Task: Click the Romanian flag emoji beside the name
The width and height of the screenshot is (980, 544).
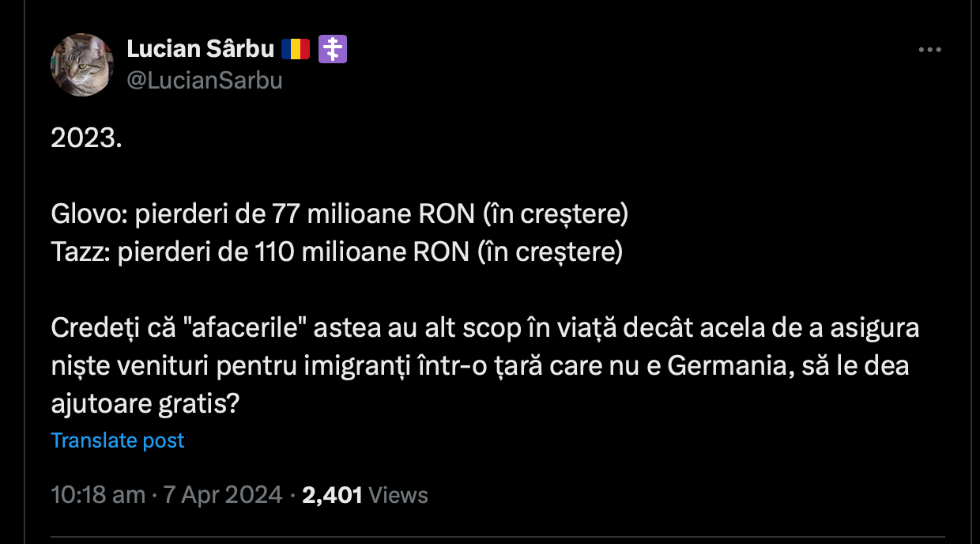Action: 296,50
